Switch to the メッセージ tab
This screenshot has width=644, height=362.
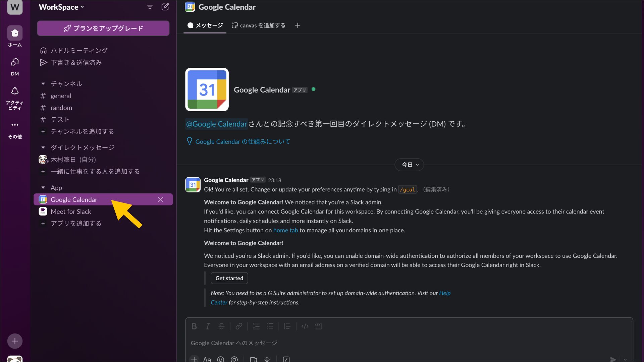(205, 25)
